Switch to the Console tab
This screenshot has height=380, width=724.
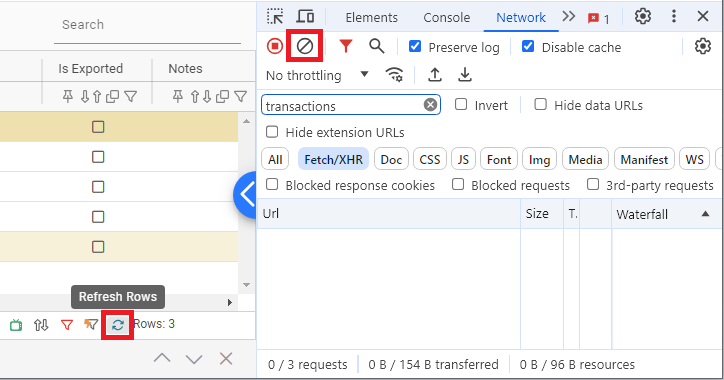(446, 18)
